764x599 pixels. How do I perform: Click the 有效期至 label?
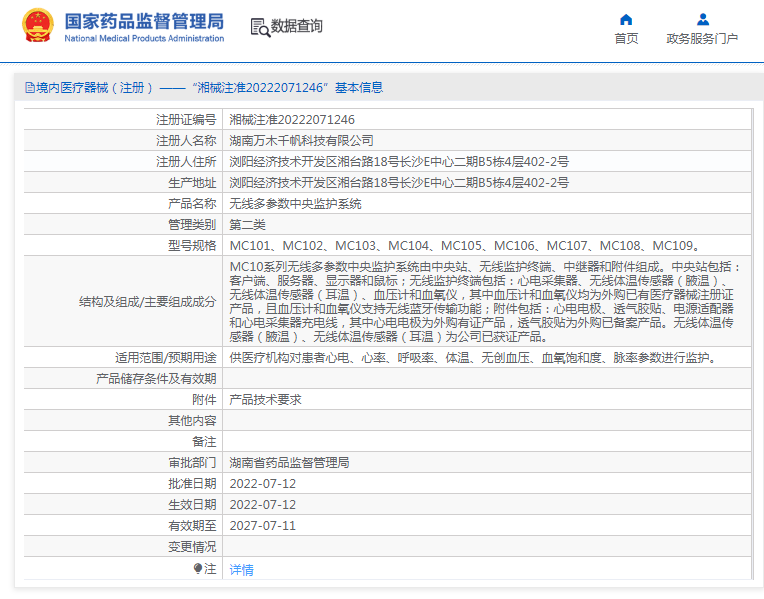pyautogui.click(x=192, y=526)
